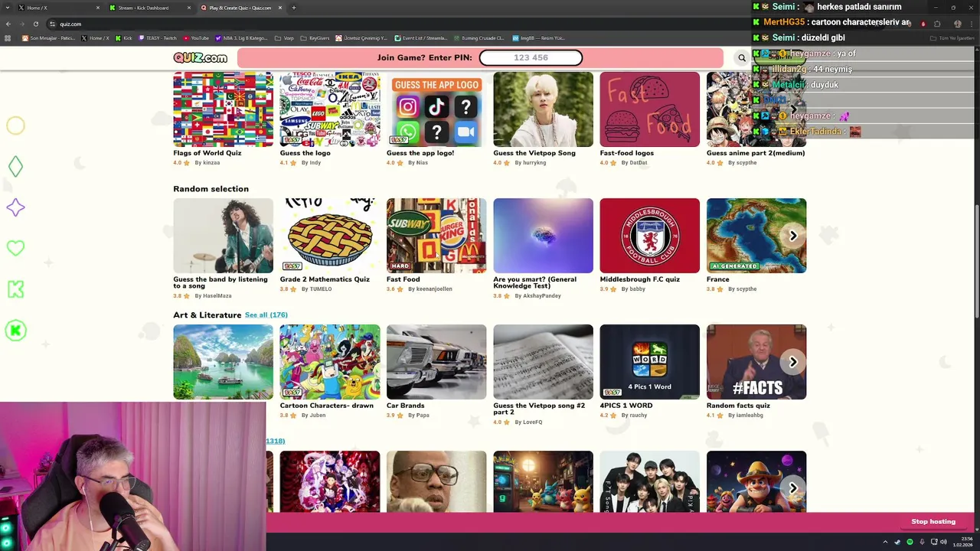
Task: Open Middlesbrough F.C quiz thumbnail
Action: click(x=649, y=236)
